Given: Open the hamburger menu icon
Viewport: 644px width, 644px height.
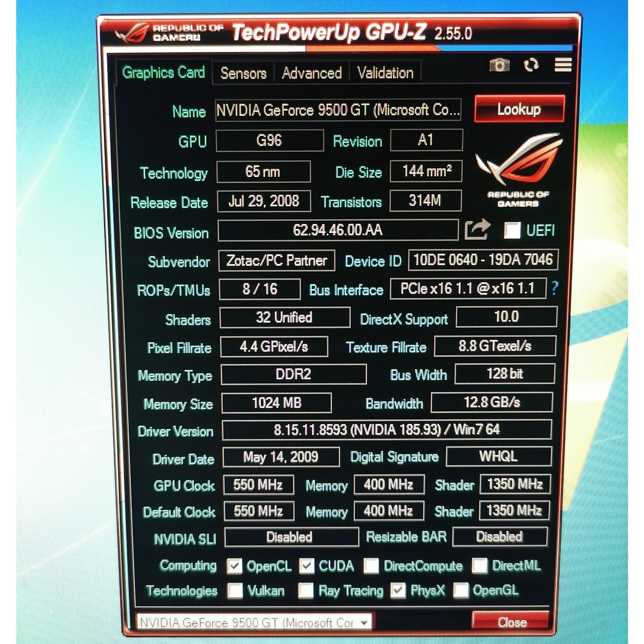Looking at the screenshot, I should (563, 65).
